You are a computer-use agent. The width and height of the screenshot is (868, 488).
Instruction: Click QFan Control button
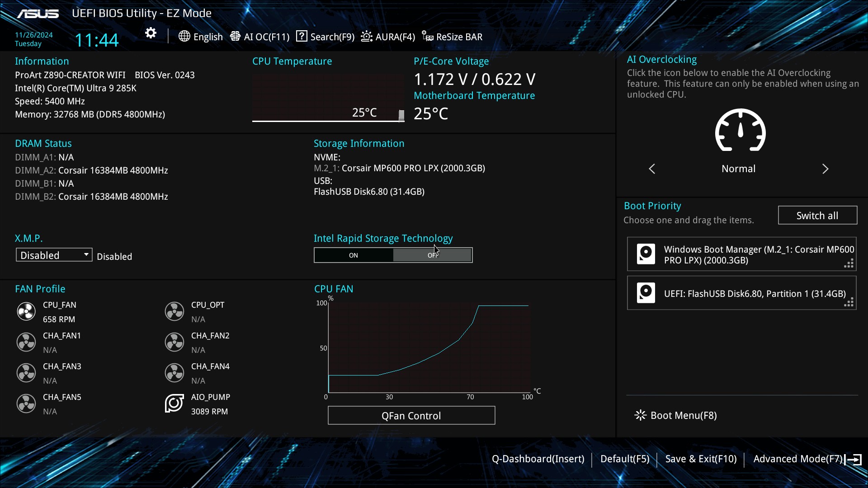(411, 416)
